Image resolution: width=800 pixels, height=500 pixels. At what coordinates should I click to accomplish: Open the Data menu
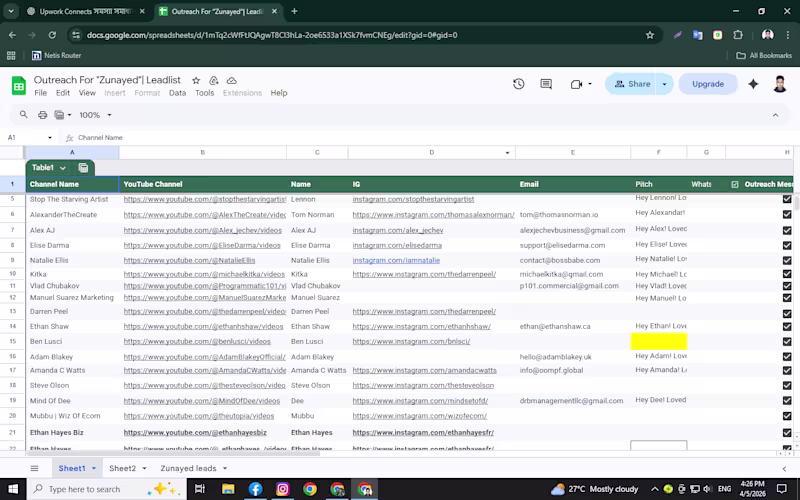tap(177, 93)
